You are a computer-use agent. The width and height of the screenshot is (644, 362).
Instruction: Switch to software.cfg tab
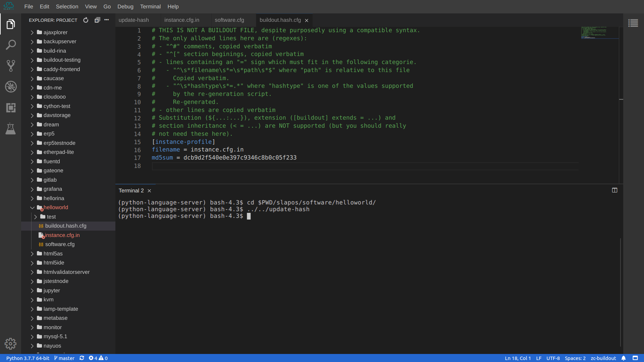pos(229,20)
